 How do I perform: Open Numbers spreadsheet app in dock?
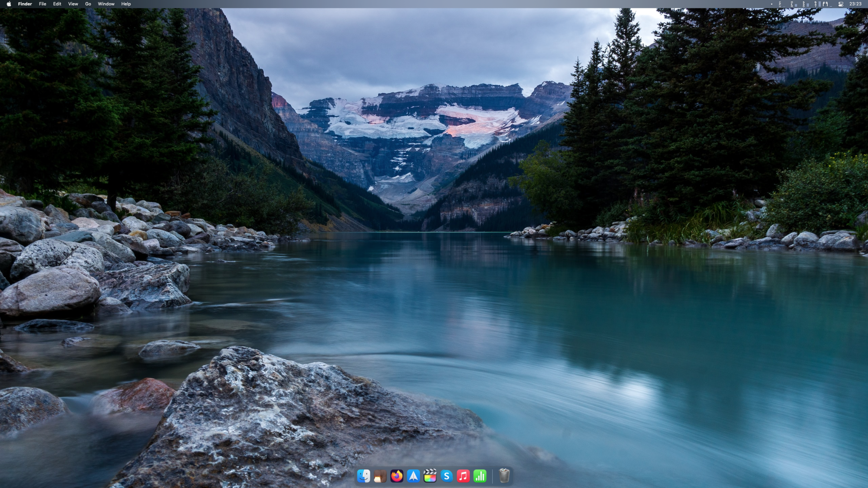[480, 476]
